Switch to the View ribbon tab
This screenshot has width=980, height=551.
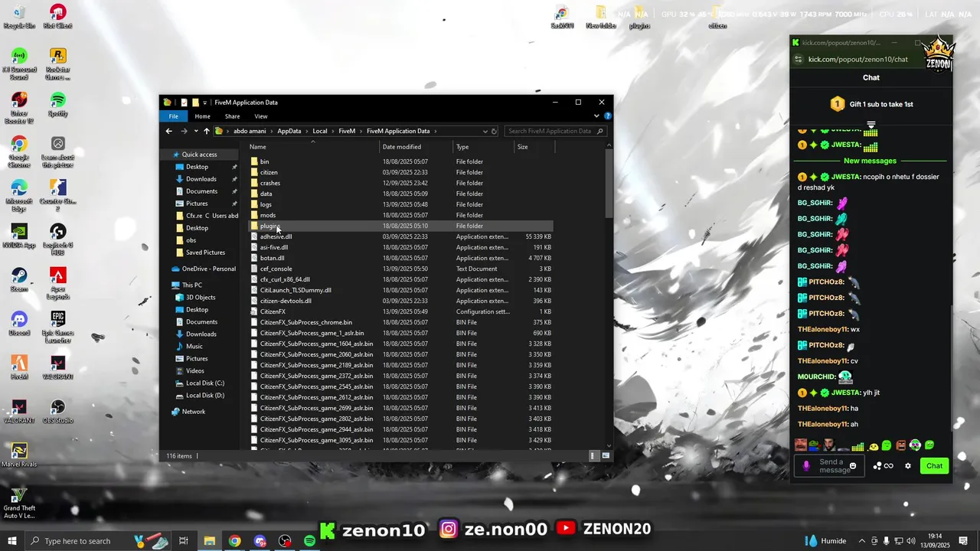(261, 116)
